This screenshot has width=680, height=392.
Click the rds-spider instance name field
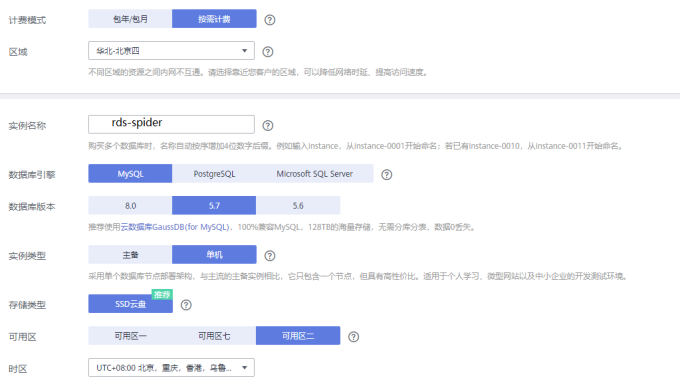pyautogui.click(x=171, y=124)
